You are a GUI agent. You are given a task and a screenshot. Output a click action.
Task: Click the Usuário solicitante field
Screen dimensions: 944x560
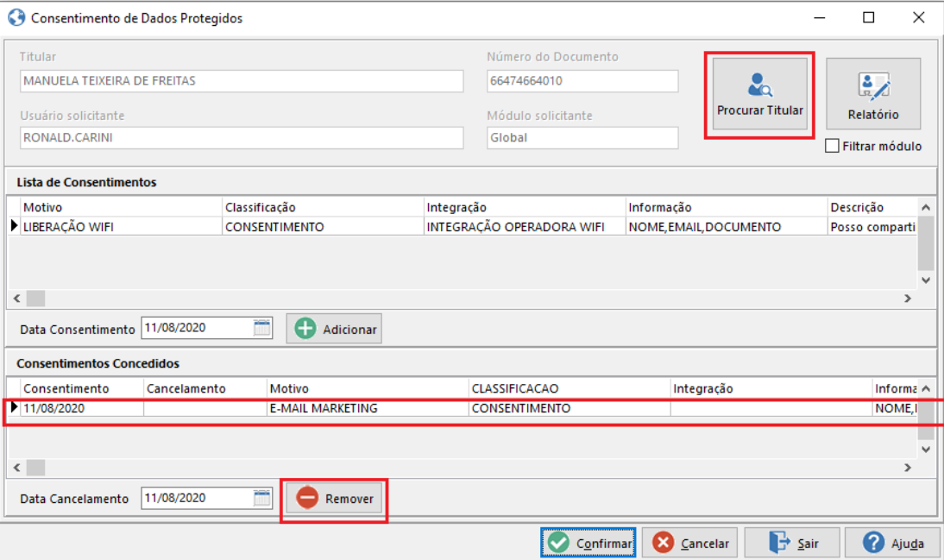point(242,137)
